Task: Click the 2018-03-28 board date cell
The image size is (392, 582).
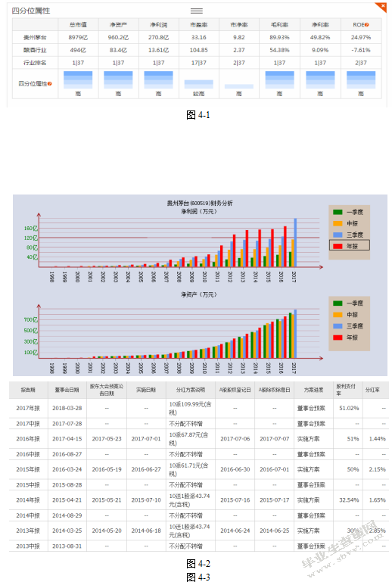Action: click(67, 408)
